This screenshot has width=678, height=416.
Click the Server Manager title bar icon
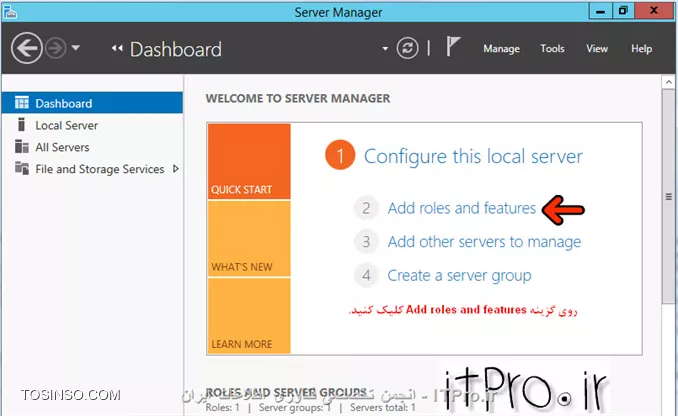click(10, 12)
